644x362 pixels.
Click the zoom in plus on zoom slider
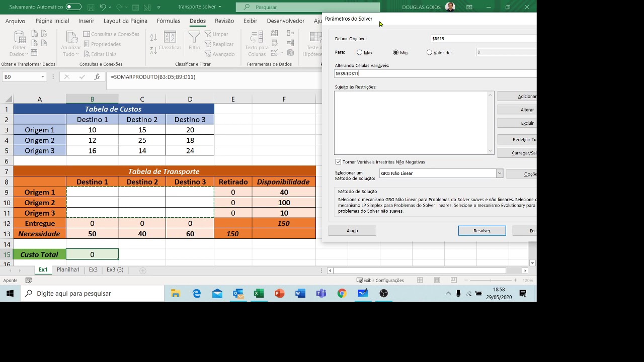[515, 281]
